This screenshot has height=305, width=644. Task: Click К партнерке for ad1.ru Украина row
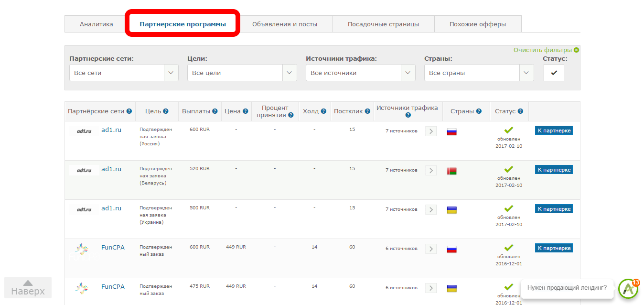click(x=554, y=209)
